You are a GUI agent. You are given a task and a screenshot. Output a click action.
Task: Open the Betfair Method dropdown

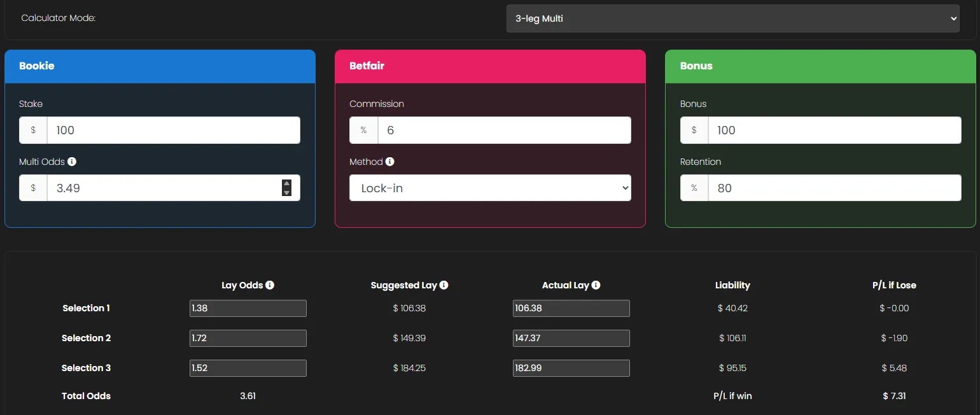490,188
